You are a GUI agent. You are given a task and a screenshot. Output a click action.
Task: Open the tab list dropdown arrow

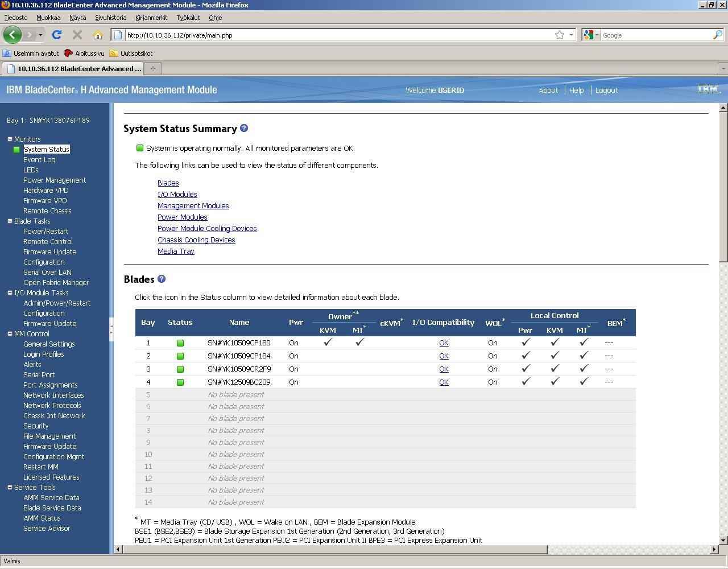point(723,68)
